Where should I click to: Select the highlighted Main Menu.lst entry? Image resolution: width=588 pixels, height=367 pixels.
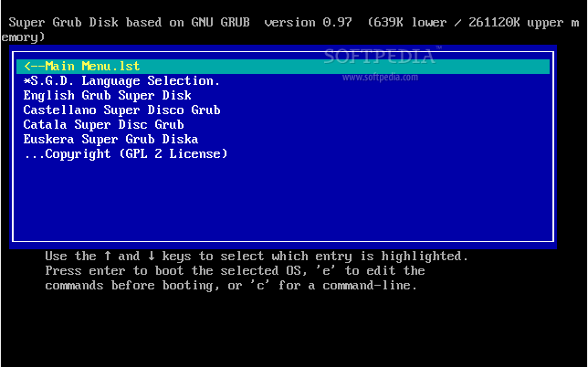(82, 66)
